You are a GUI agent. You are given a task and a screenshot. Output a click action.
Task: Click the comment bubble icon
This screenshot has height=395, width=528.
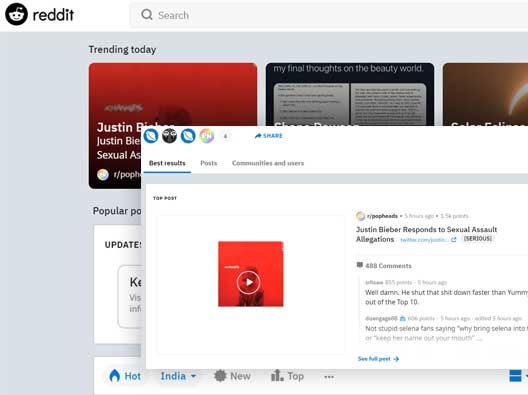[360, 265]
